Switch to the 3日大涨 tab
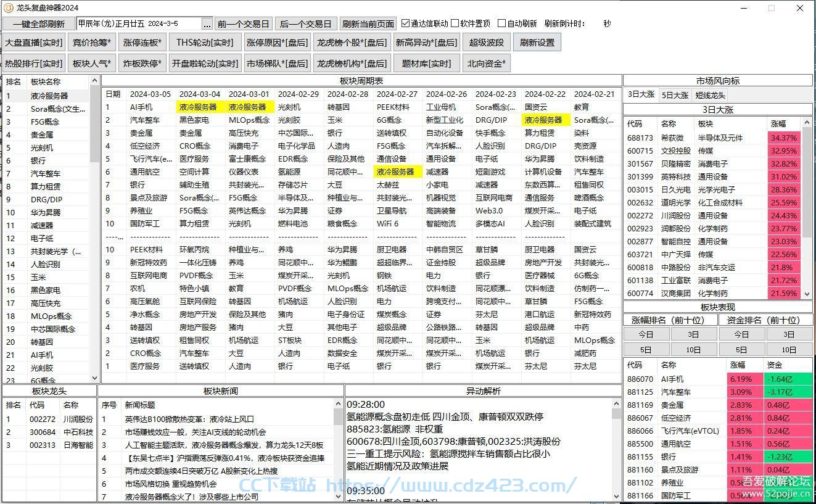Image resolution: width=816 pixels, height=504 pixels. (641, 94)
